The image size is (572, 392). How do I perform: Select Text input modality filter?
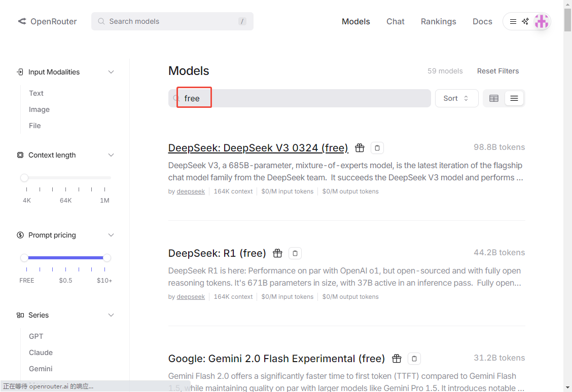point(36,93)
